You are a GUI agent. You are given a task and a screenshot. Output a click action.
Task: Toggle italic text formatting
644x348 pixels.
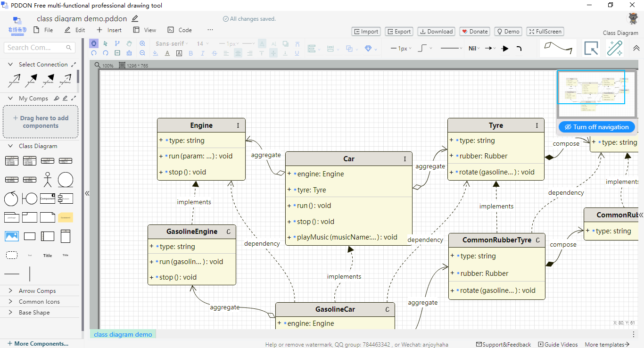pos(203,53)
